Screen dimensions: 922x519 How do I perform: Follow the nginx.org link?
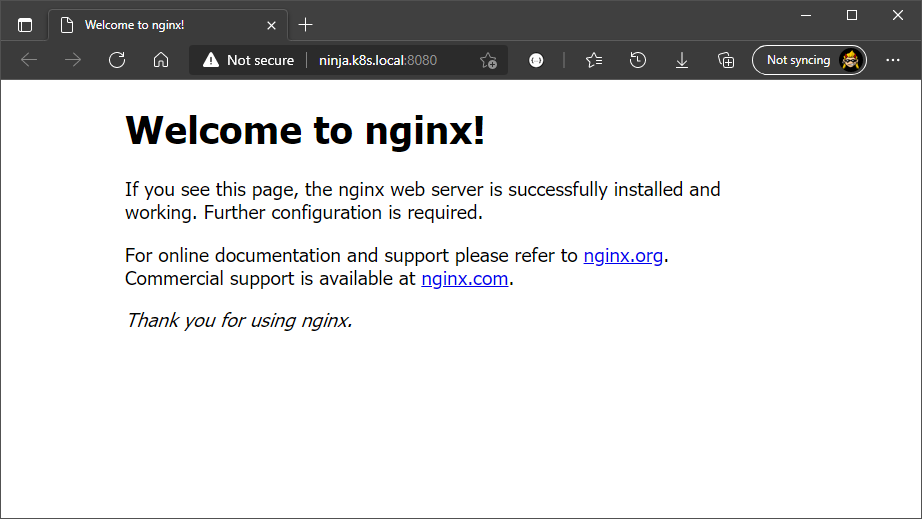coord(623,256)
